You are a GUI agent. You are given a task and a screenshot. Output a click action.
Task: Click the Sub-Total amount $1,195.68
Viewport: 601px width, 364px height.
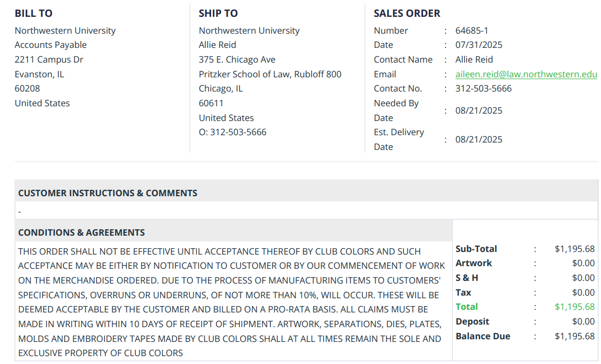click(x=574, y=249)
